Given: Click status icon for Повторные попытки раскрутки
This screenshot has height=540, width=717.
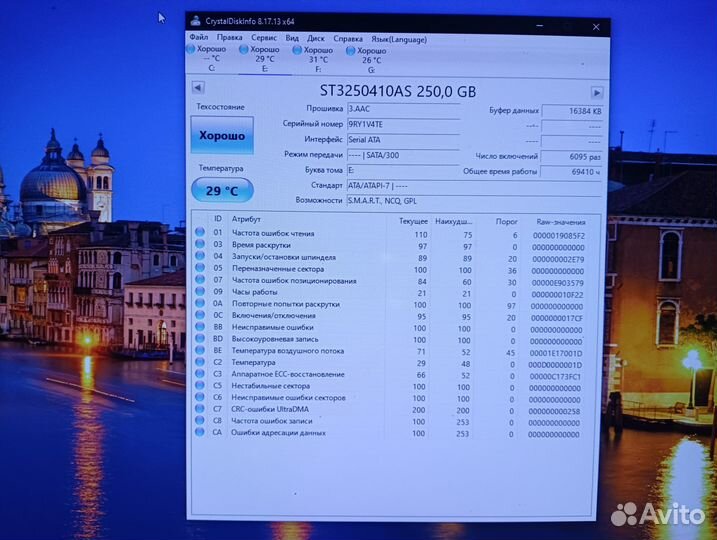Looking at the screenshot, I should tap(200, 303).
